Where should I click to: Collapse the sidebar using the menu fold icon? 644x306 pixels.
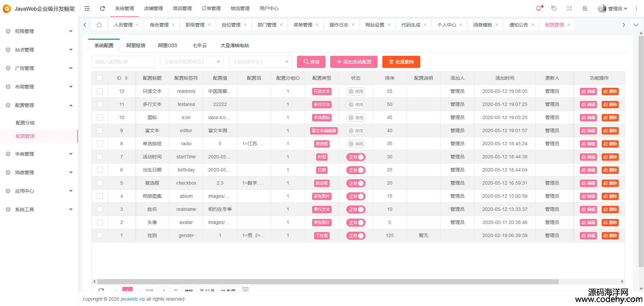tap(87, 8)
